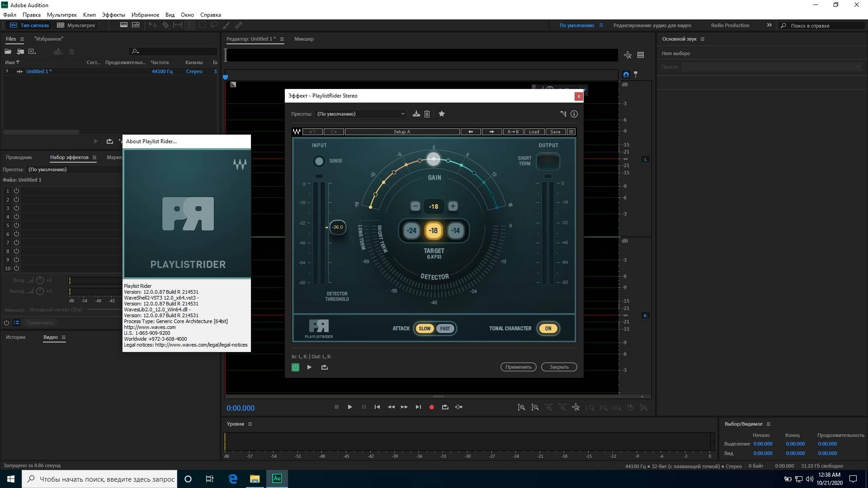The image size is (868, 488).
Task: Go to previous preset arrow
Action: (x=471, y=131)
